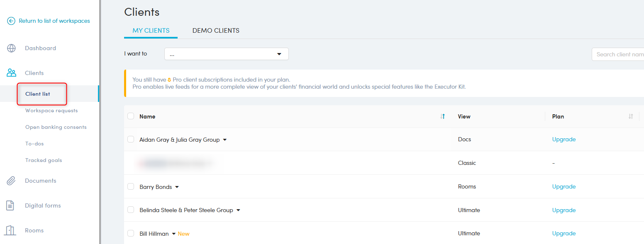
Task: Check the Barry Bonds row checkbox
Action: click(131, 187)
